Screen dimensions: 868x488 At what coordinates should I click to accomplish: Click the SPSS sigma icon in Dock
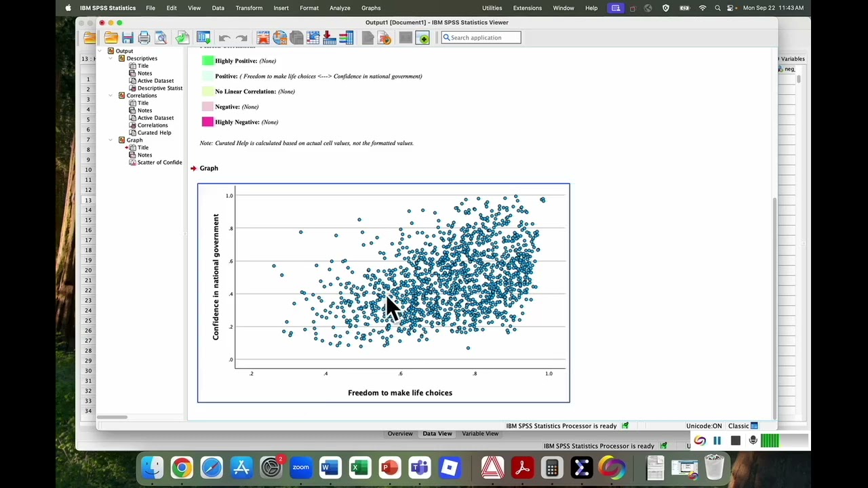tap(581, 467)
